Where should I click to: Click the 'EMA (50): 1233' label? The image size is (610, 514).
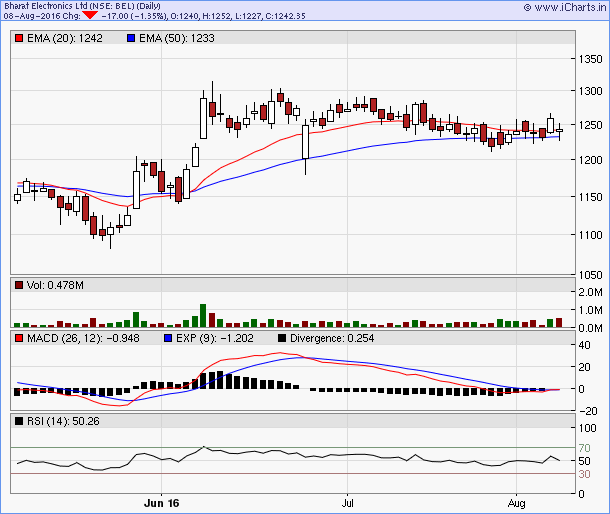point(177,38)
